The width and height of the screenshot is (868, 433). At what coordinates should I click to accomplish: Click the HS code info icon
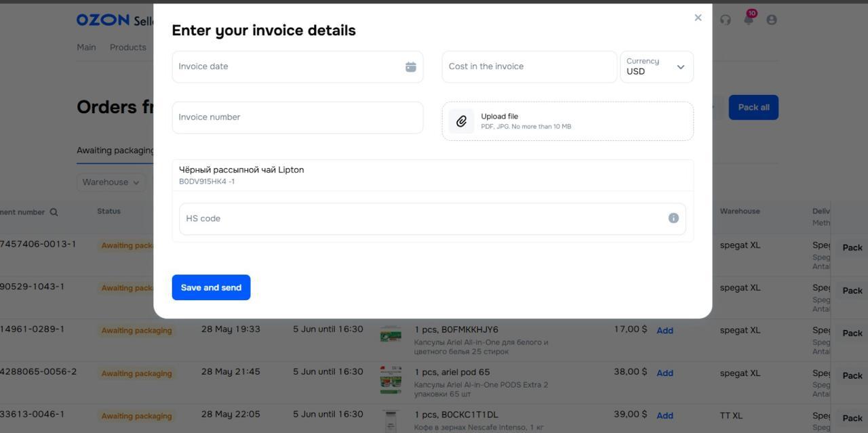673,218
